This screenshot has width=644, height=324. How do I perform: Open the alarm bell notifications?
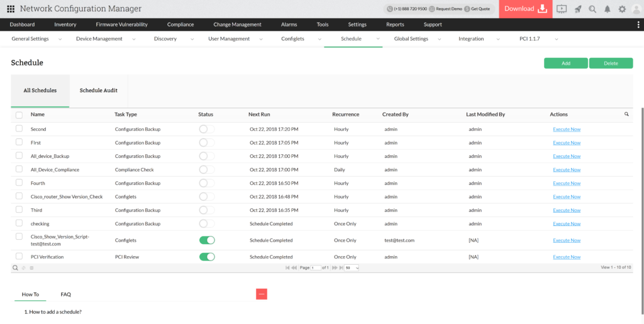tap(608, 9)
